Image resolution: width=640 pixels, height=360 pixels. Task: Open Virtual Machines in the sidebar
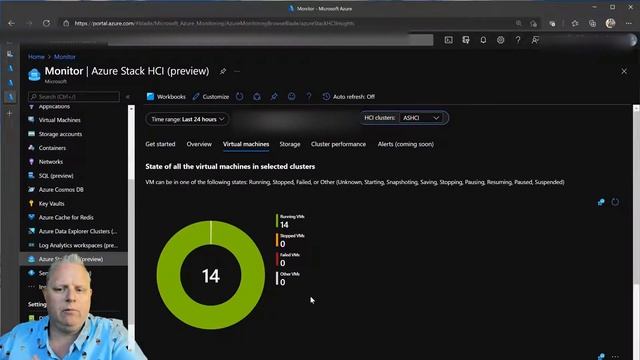(60, 120)
